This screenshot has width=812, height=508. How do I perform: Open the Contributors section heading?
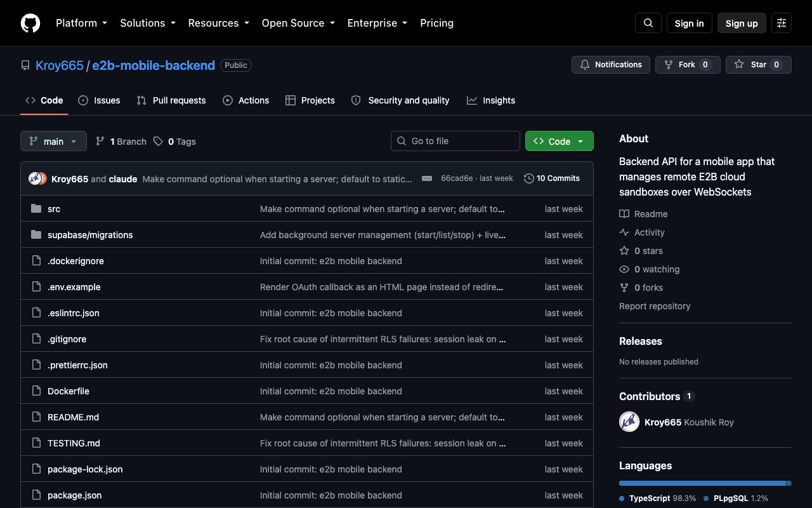(650, 396)
